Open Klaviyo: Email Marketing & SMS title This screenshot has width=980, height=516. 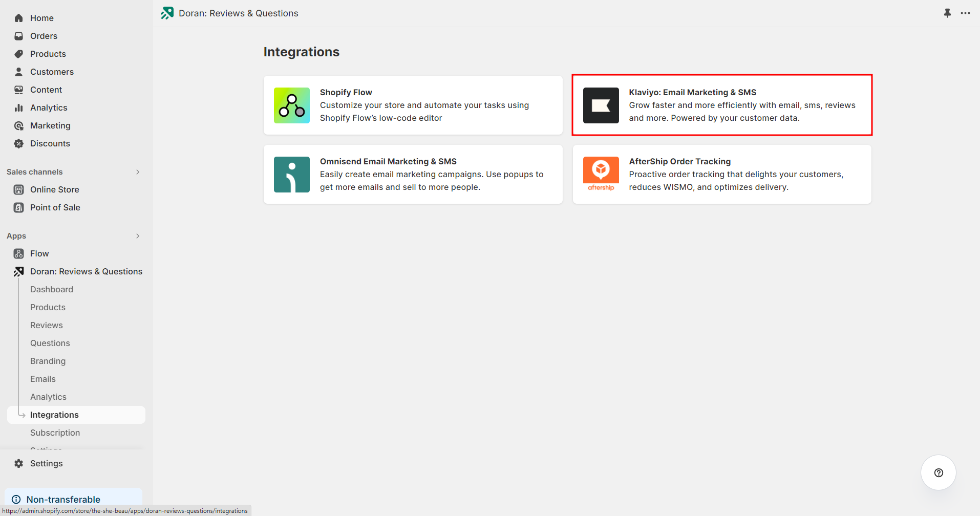[692, 92]
